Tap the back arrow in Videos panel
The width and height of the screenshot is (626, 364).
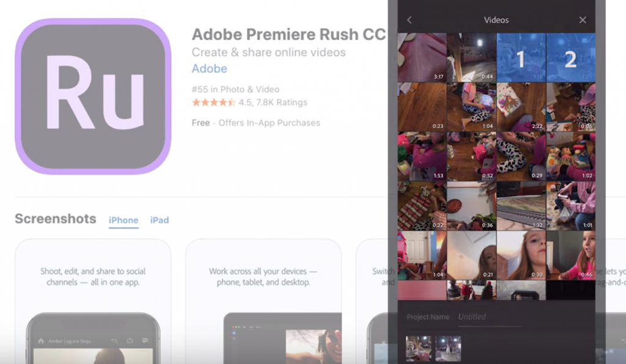coord(409,20)
